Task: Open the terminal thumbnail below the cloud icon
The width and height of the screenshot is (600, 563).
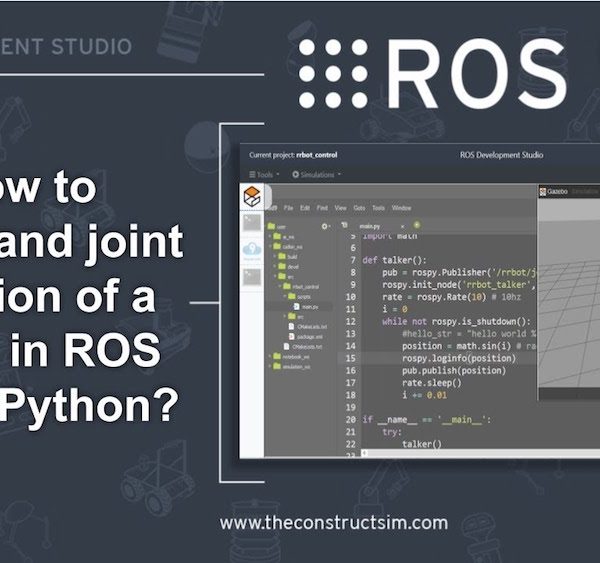Action: pyautogui.click(x=252, y=277)
